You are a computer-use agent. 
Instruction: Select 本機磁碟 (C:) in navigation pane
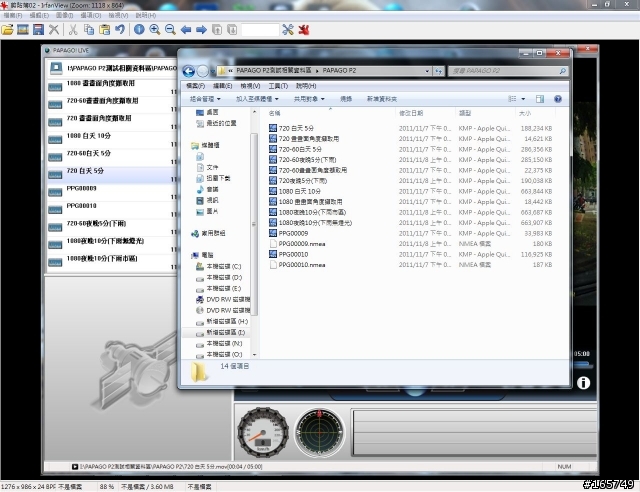(224, 266)
